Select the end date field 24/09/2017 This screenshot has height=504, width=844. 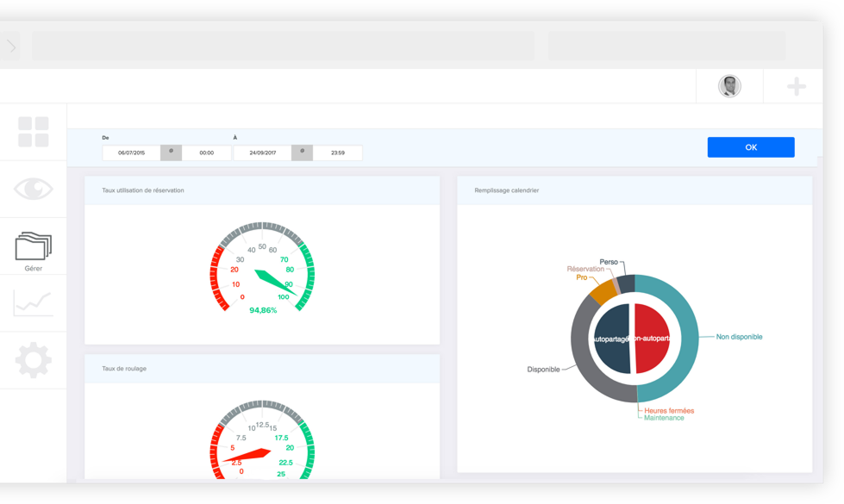tap(263, 152)
